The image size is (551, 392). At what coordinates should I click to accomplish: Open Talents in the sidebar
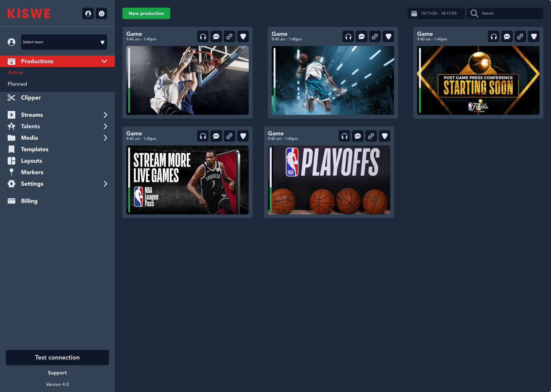point(30,126)
